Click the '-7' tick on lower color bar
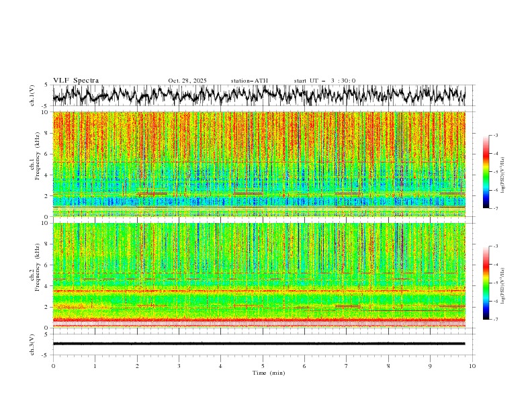 (x=495, y=320)
